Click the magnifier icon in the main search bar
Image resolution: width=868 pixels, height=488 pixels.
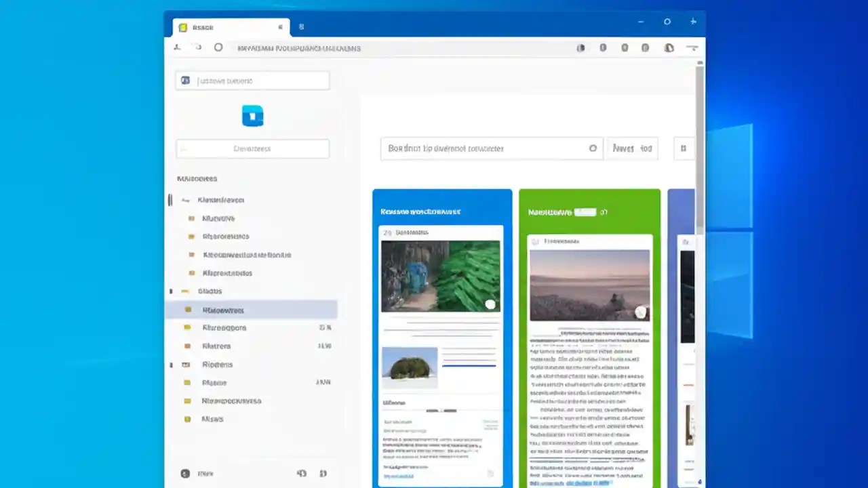click(593, 148)
